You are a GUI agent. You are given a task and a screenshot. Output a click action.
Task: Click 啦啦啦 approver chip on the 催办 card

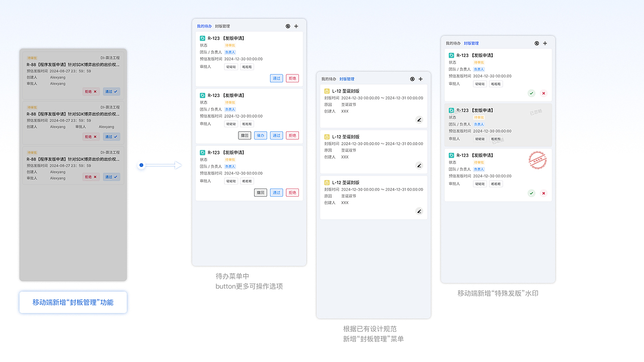(x=247, y=124)
